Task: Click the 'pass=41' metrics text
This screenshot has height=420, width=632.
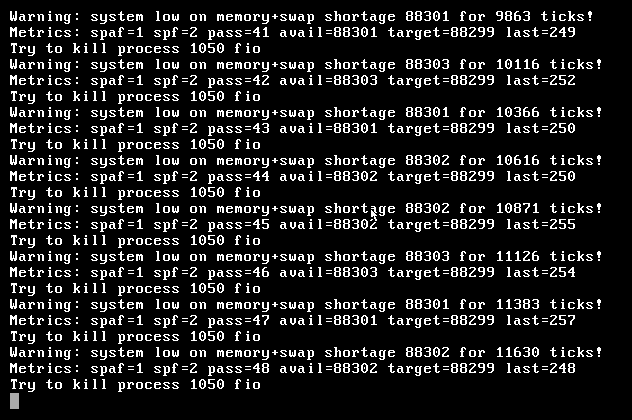Action: pyautogui.click(x=239, y=33)
